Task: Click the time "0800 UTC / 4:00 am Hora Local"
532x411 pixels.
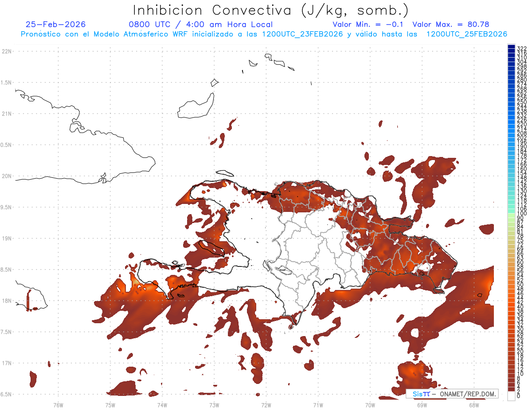Action: click(201, 24)
